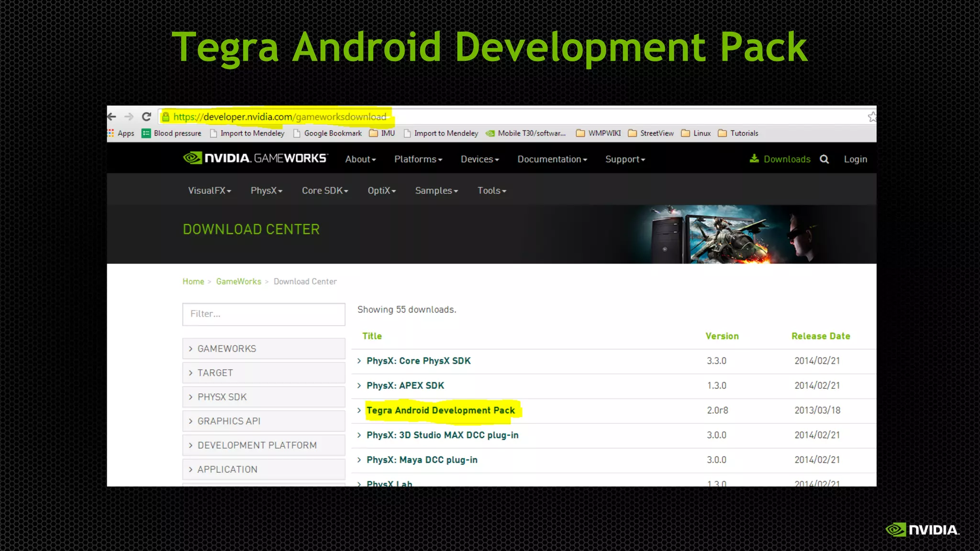Screen dimensions: 980x551
Task: Open the Samples submenu
Action: tap(436, 190)
